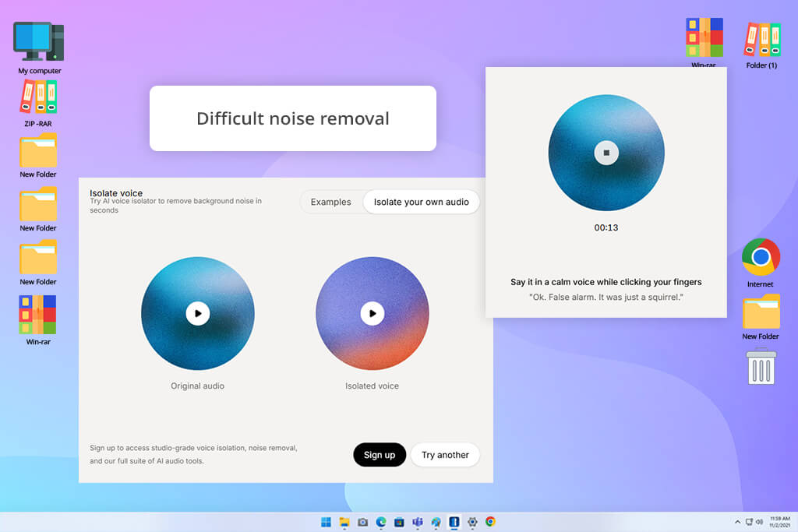This screenshot has height=532, width=798.
Task: Click the 'Try AI voice isolator' description
Action: click(x=175, y=206)
